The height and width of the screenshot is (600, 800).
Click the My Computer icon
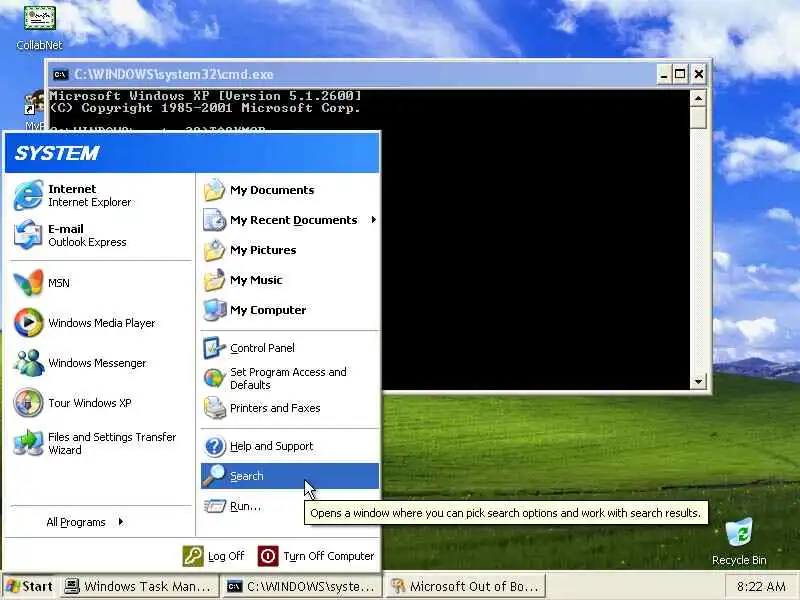point(214,310)
